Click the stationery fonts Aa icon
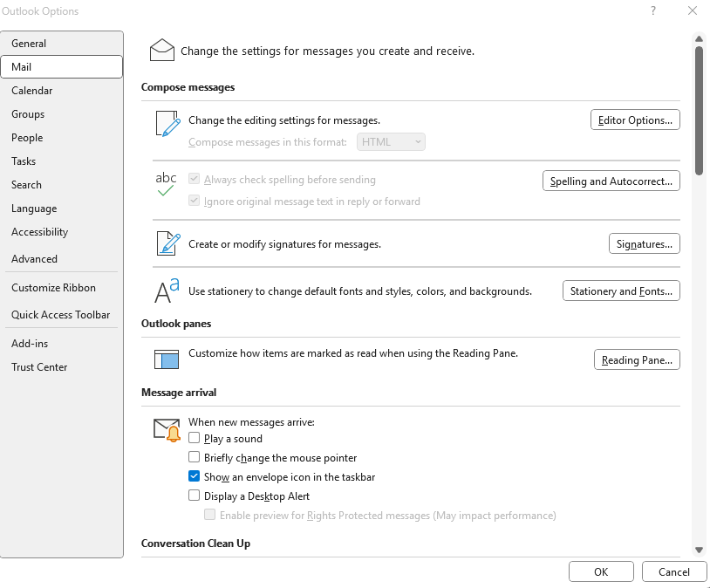Viewport: 710px width, 588px height. (x=167, y=291)
